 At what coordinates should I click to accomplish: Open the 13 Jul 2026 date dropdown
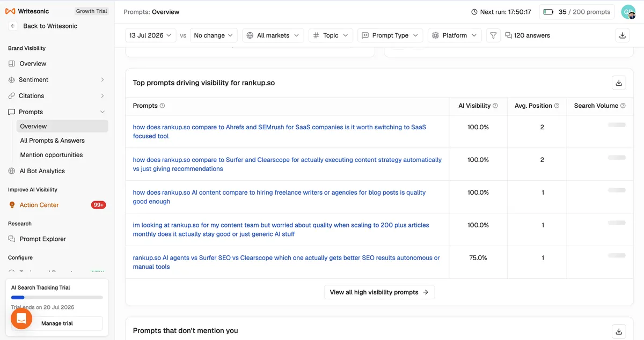tap(151, 35)
